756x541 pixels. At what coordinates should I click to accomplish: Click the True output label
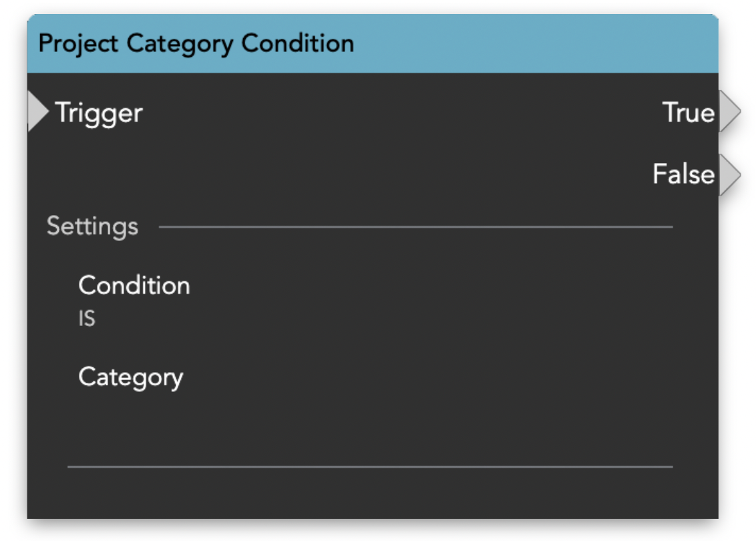[x=688, y=113]
